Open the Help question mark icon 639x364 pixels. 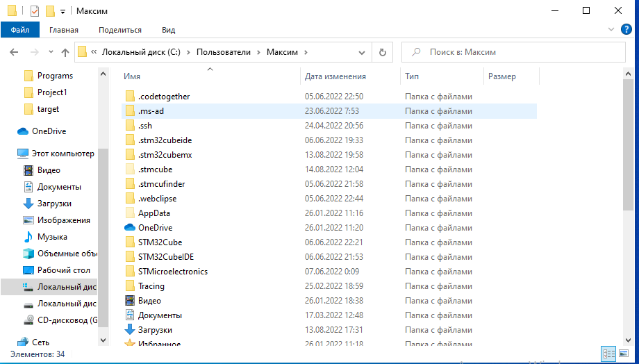point(626,29)
